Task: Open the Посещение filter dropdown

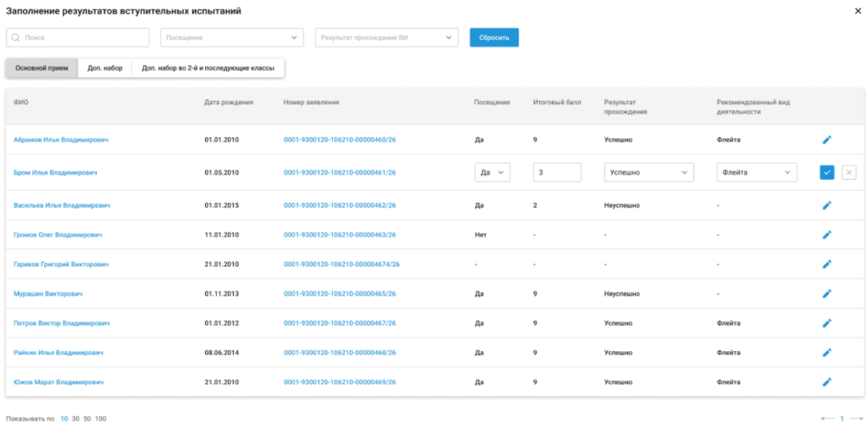Action: [x=232, y=37]
